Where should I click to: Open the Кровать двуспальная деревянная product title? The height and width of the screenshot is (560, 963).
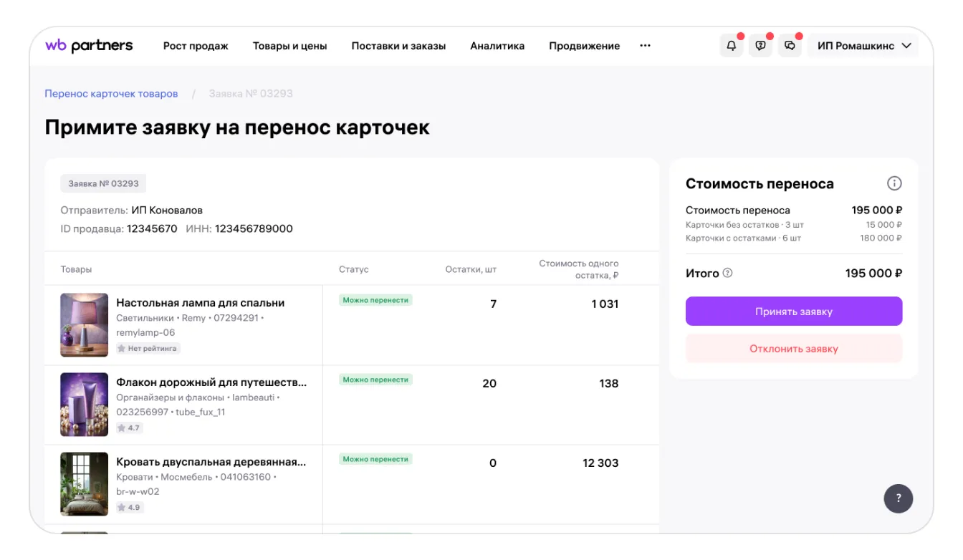(211, 462)
